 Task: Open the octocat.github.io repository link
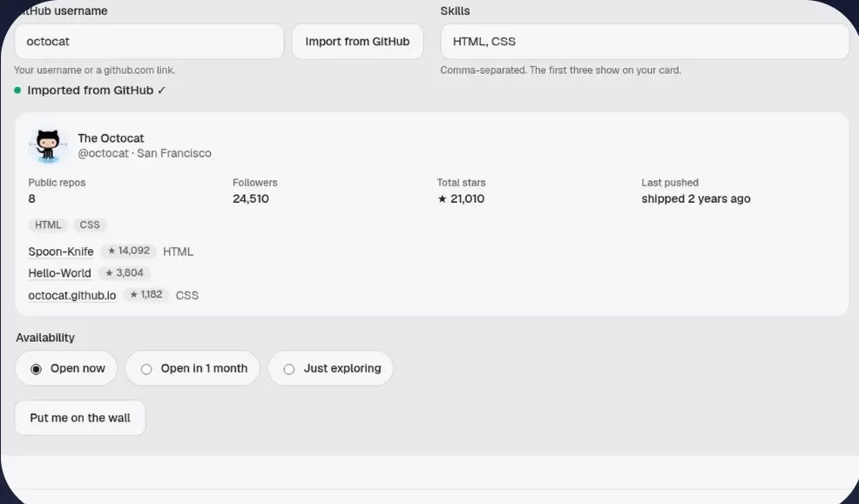[x=72, y=295]
